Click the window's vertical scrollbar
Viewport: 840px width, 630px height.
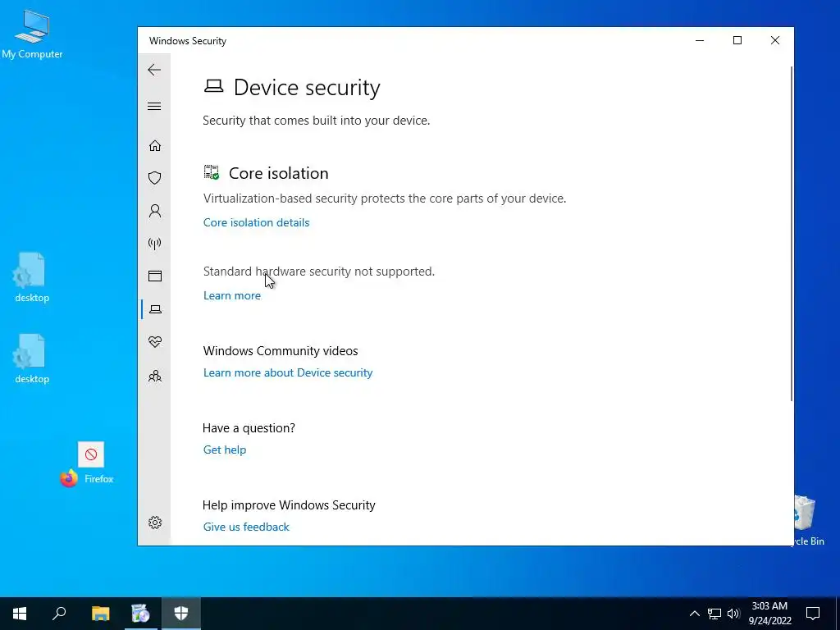tap(792, 233)
